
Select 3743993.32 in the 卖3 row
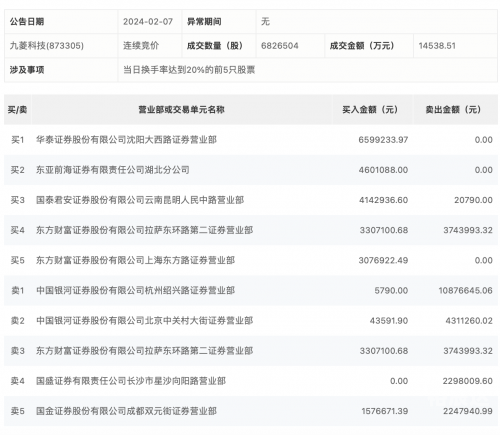click(468, 351)
